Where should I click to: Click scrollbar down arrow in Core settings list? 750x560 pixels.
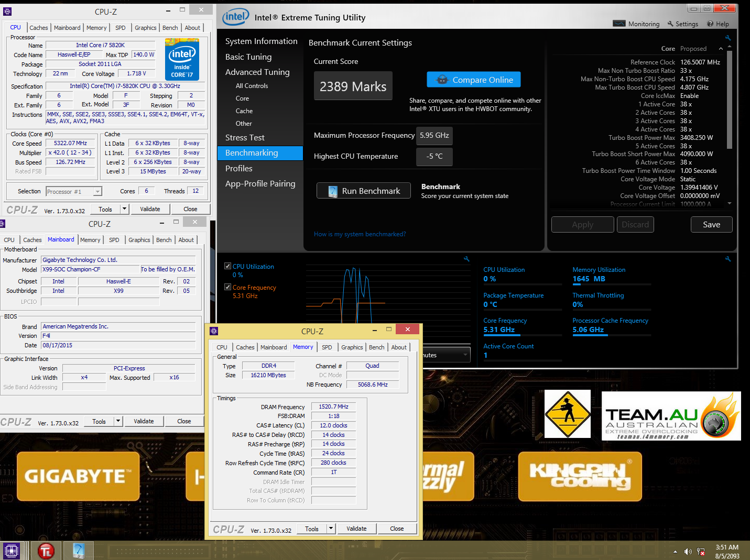click(729, 203)
